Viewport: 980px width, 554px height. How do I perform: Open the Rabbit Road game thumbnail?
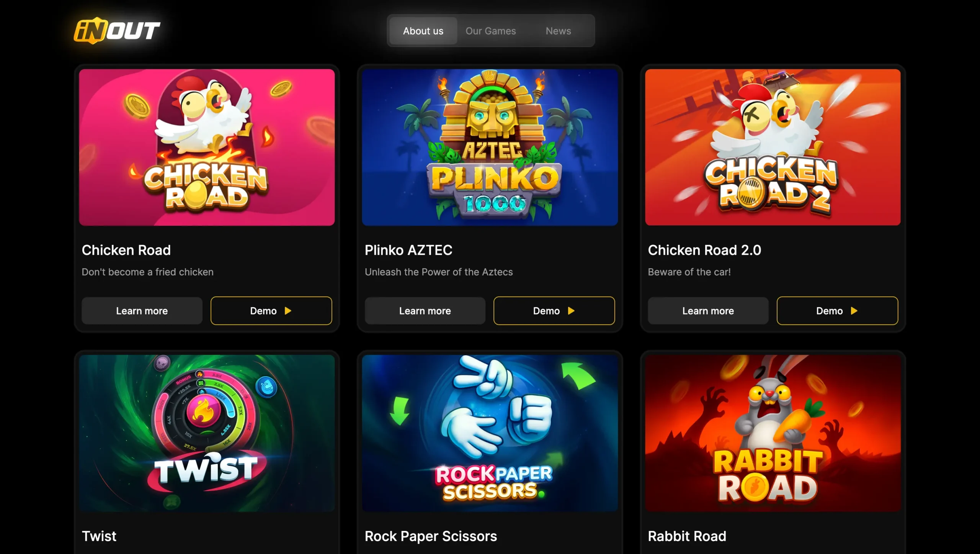pos(773,433)
